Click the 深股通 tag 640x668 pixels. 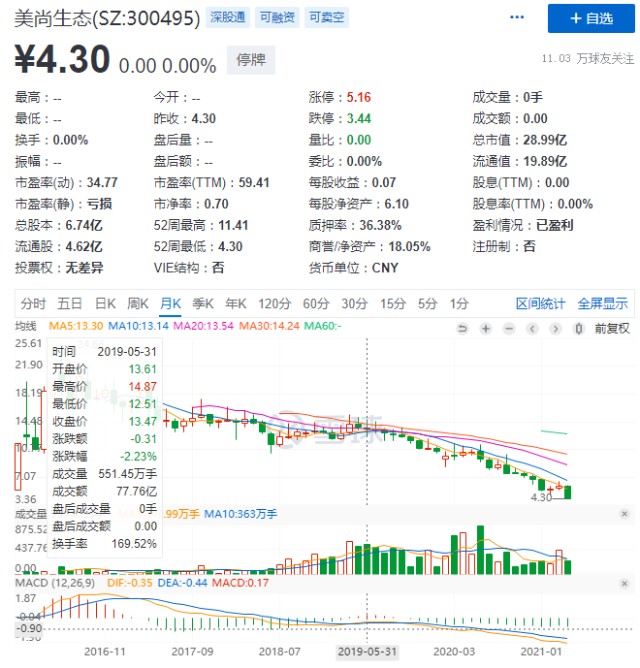pyautogui.click(x=227, y=18)
